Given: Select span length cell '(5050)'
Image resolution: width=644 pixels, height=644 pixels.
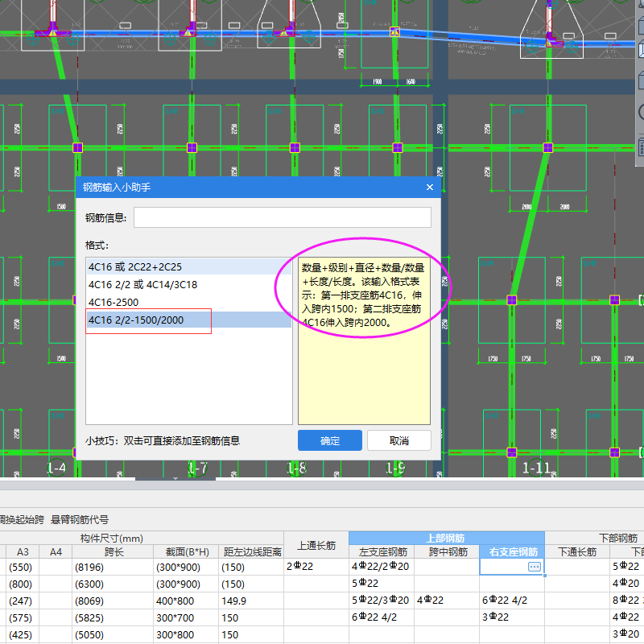Looking at the screenshot, I should point(113,634).
